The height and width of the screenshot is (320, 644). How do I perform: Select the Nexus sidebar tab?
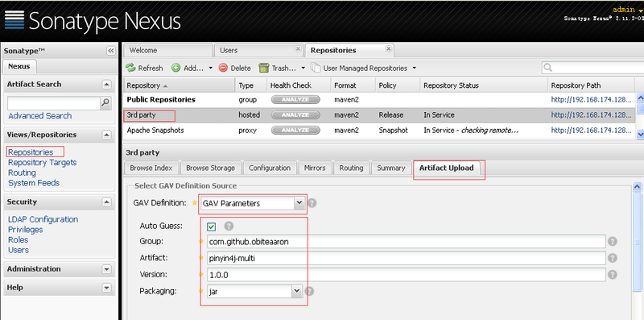(x=19, y=66)
